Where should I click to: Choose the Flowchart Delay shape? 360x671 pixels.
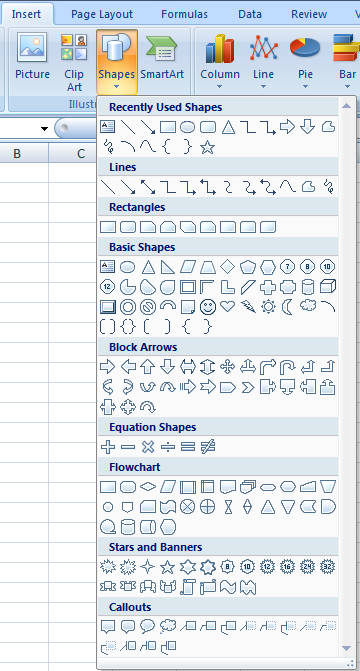coord(328,507)
